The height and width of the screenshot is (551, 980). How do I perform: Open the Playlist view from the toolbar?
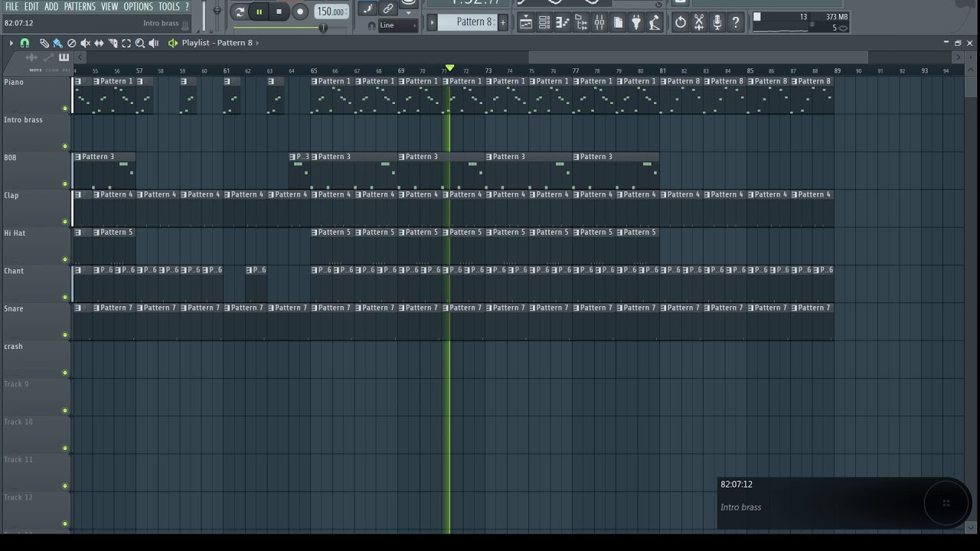(x=525, y=22)
